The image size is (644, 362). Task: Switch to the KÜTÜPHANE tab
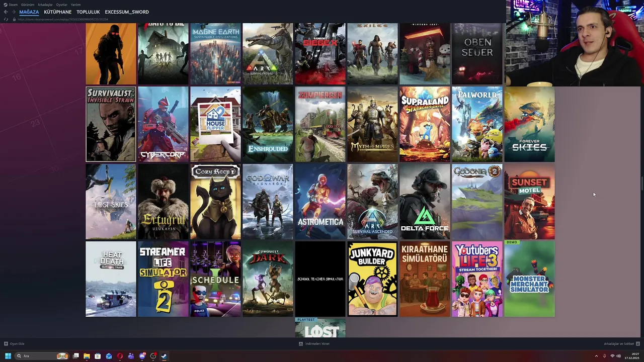[57, 12]
